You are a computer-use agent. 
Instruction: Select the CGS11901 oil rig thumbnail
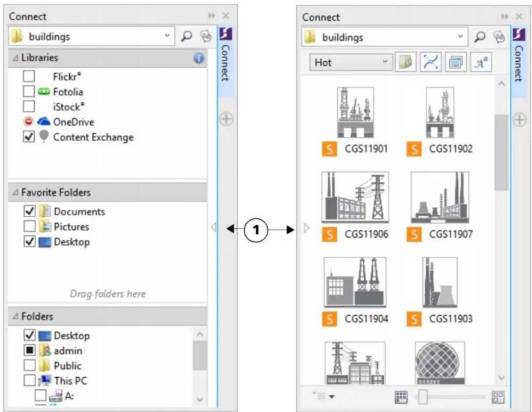pyautogui.click(x=355, y=112)
